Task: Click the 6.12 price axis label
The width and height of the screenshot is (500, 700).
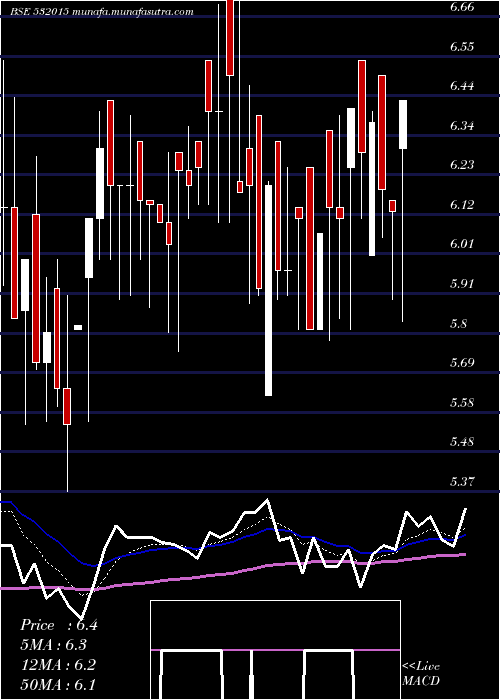Action: 462,205
